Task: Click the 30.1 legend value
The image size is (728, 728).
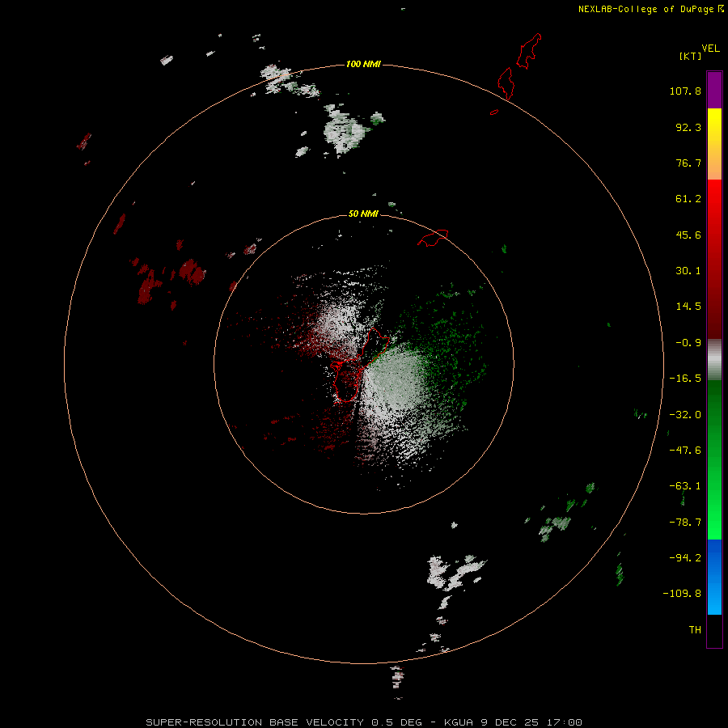Action: click(x=688, y=271)
